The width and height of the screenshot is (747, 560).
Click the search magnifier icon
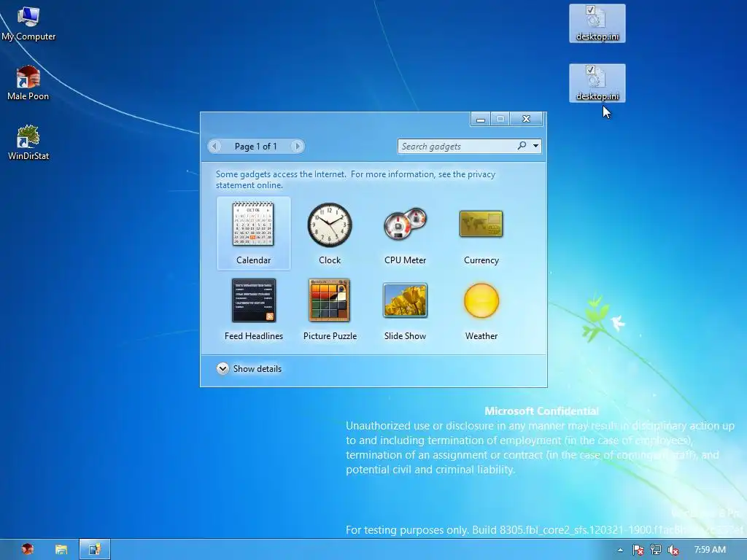pos(522,146)
